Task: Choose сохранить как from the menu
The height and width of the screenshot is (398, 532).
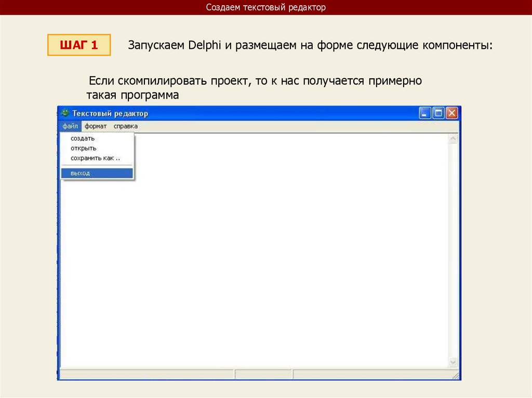Action: tap(97, 158)
